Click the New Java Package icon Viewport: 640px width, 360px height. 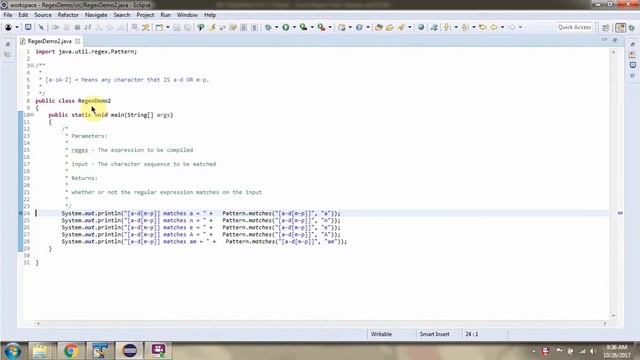click(x=342, y=27)
